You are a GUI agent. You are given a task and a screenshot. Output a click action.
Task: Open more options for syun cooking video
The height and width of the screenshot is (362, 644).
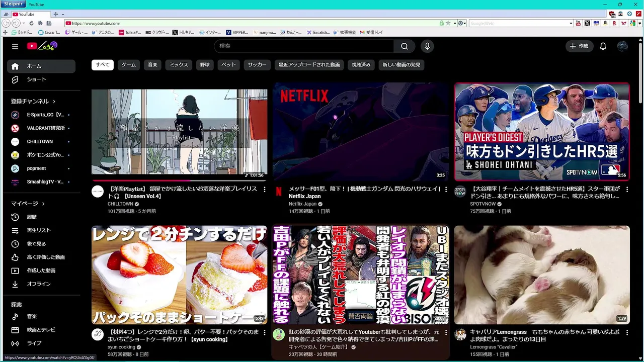coord(265,332)
